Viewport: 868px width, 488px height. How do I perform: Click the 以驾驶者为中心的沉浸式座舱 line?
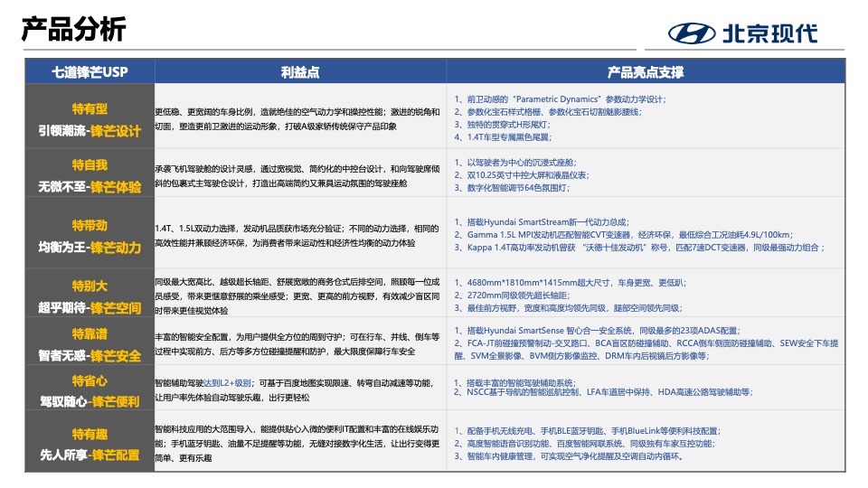pyautogui.click(x=515, y=162)
